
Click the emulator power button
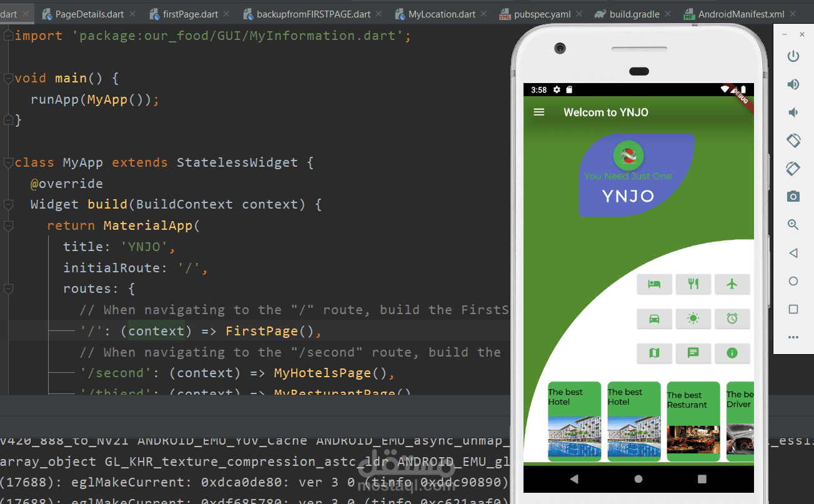point(793,56)
